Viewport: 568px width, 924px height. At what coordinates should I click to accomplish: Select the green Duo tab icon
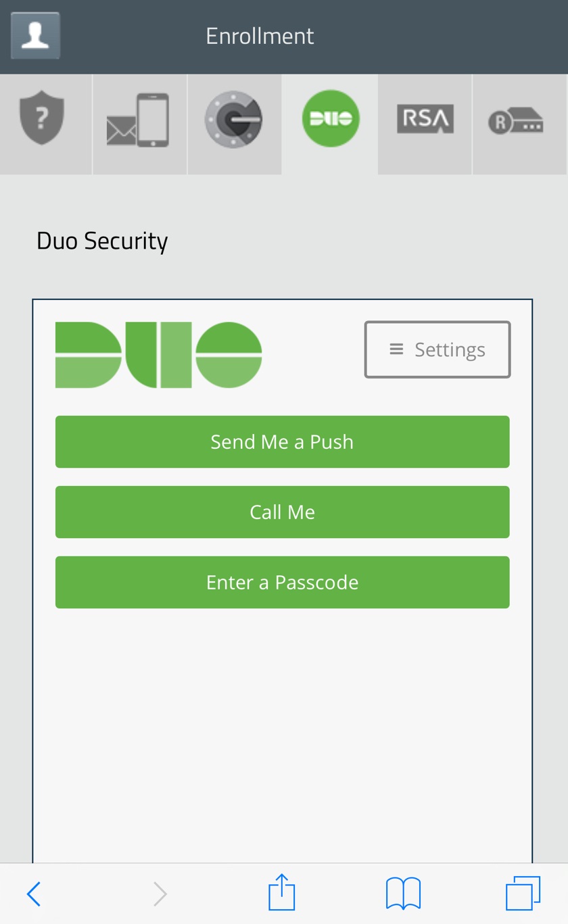pyautogui.click(x=330, y=119)
